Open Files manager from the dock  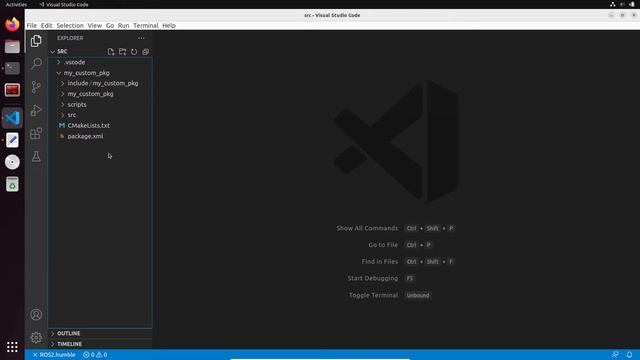[12, 46]
